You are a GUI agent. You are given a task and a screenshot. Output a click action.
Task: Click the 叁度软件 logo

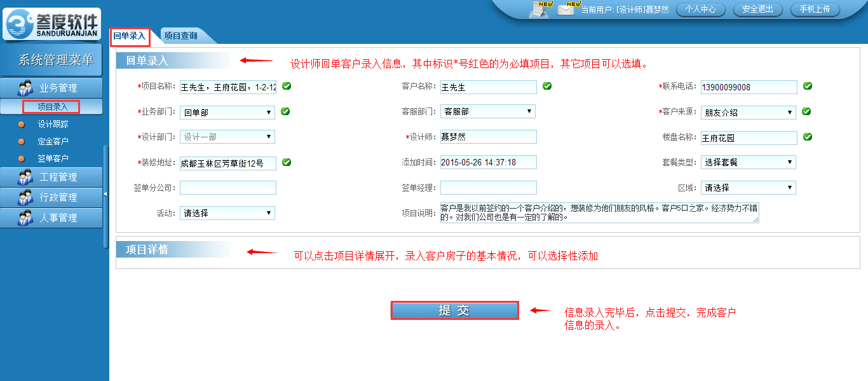click(x=51, y=24)
